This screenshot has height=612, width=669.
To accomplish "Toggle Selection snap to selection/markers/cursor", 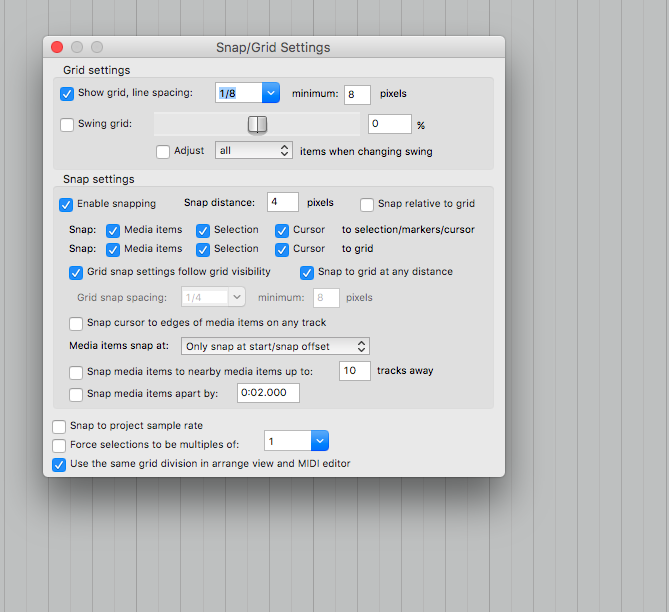I will point(203,230).
